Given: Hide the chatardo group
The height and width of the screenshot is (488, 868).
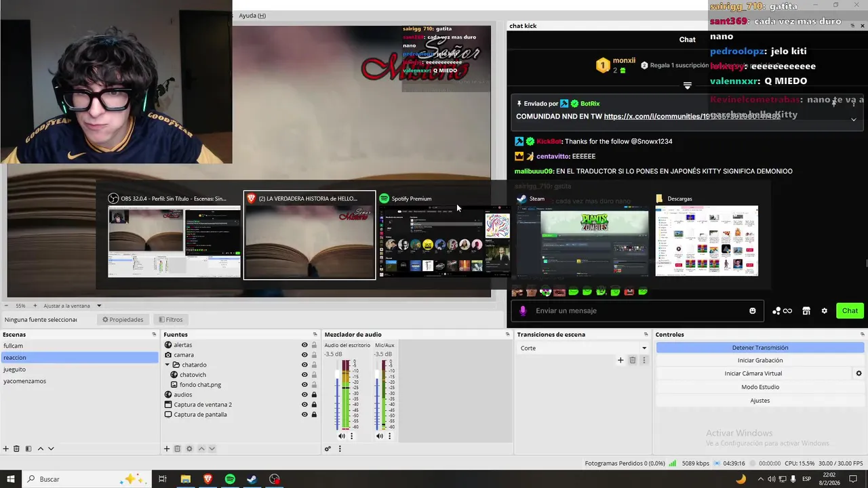Looking at the screenshot, I should pyautogui.click(x=304, y=365).
